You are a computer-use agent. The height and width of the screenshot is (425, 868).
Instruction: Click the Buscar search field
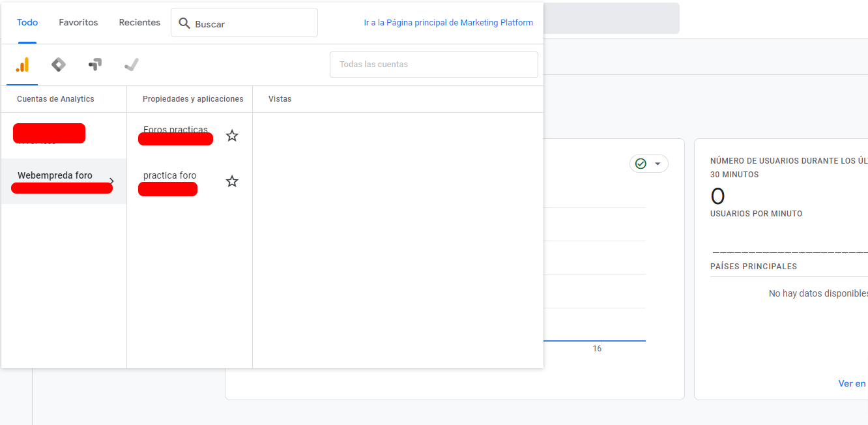[x=244, y=23]
